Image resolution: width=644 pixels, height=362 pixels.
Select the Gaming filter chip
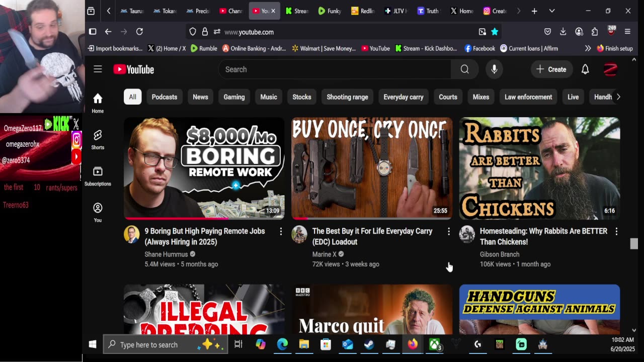[x=234, y=97]
